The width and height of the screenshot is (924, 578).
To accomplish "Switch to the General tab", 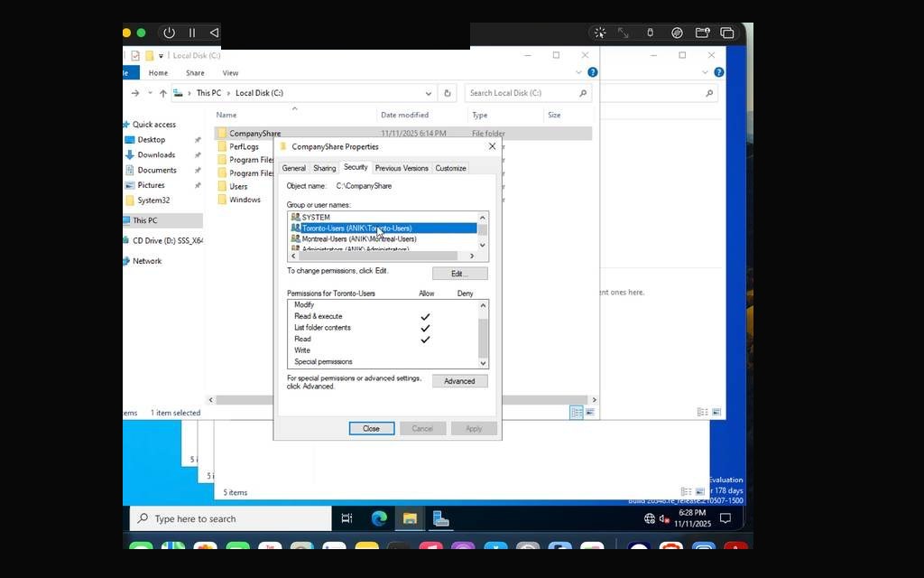I will click(x=293, y=168).
